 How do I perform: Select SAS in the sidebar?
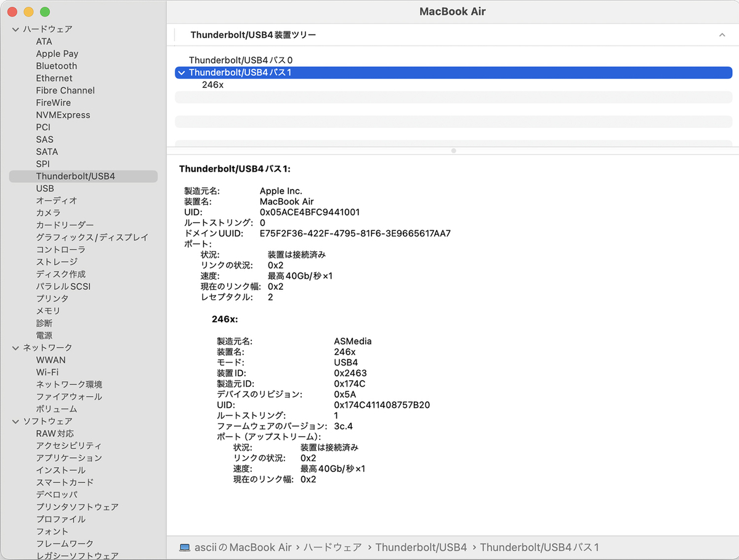[x=44, y=140]
